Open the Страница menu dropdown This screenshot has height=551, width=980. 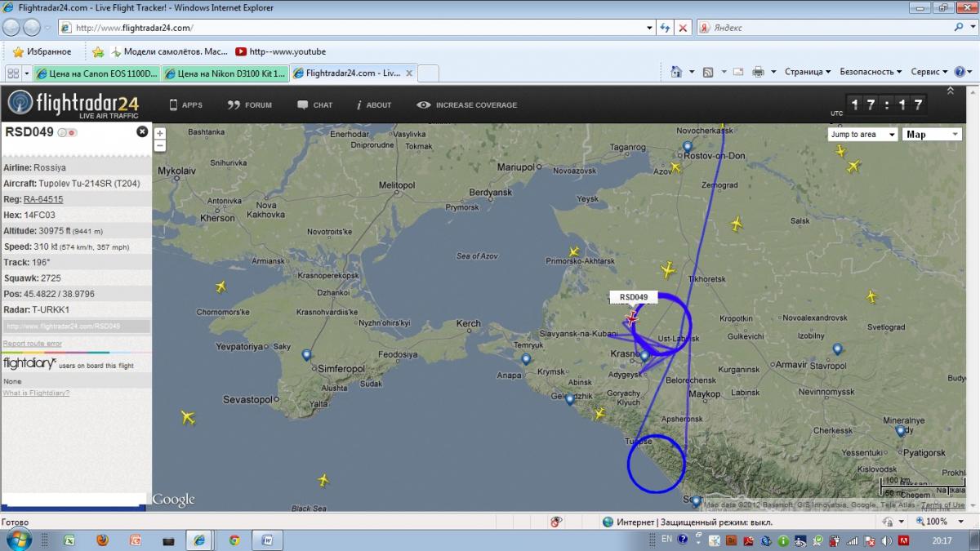(x=808, y=72)
